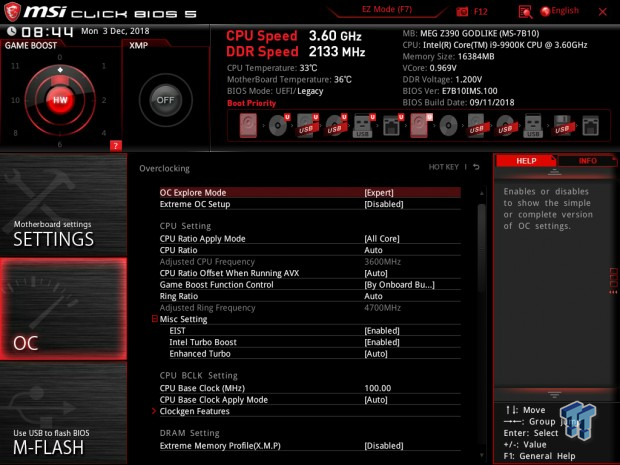Click the BIOS Ver E7B10IMS.100 text

pos(450,91)
